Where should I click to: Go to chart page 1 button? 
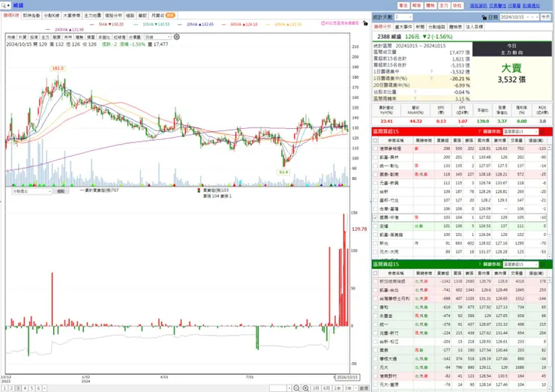[5, 388]
